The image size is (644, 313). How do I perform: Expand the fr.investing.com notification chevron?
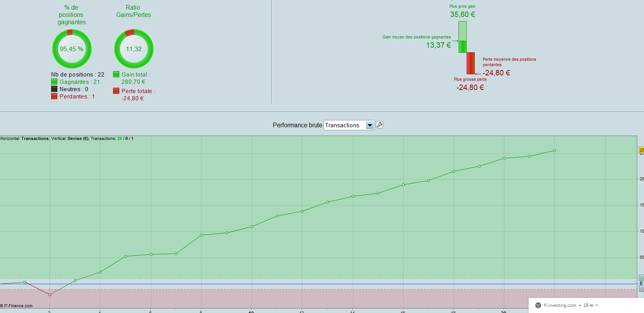pos(597,305)
